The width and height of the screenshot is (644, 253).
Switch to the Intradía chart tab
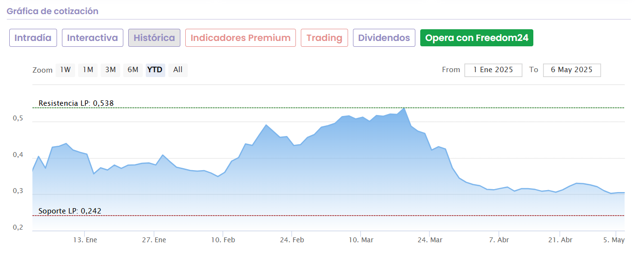(x=33, y=38)
